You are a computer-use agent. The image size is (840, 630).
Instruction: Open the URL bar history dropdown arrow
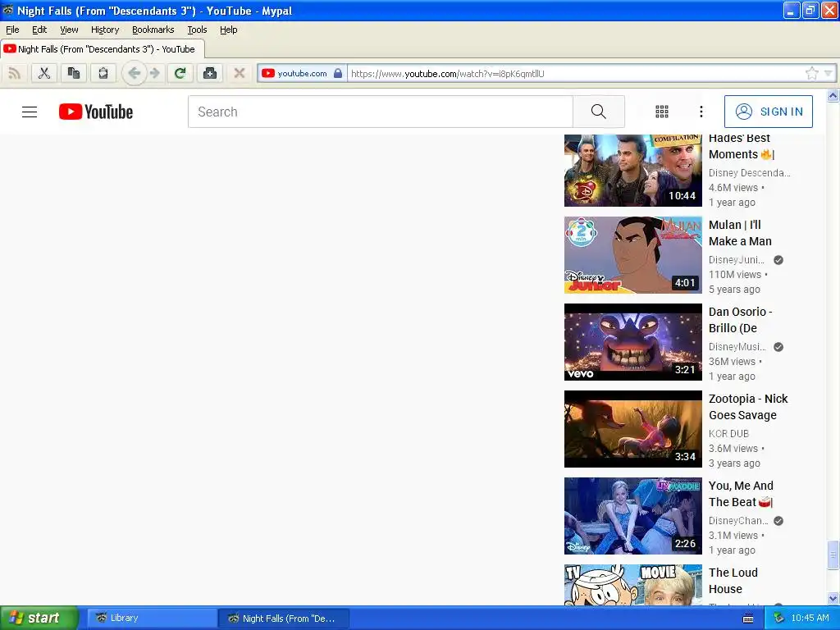(x=829, y=73)
